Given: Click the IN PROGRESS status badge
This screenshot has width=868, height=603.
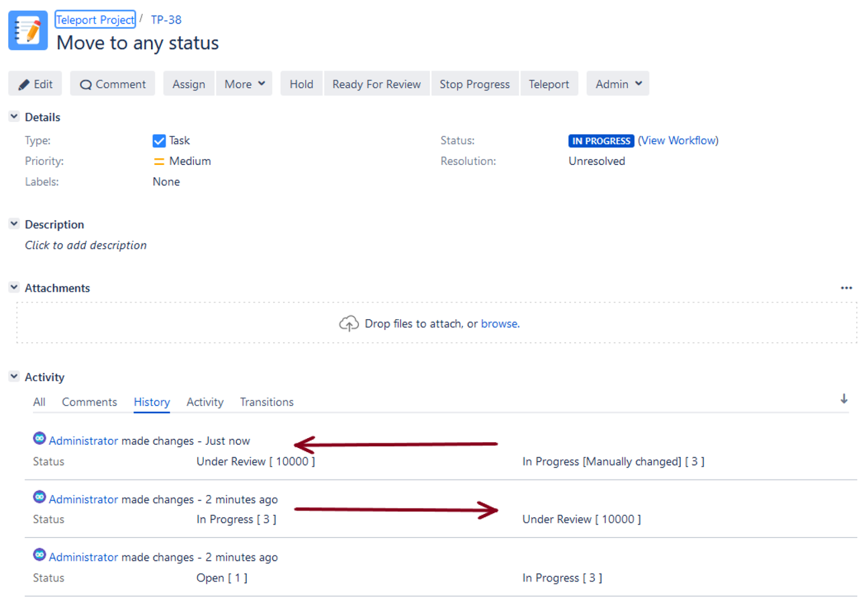Looking at the screenshot, I should [x=601, y=141].
